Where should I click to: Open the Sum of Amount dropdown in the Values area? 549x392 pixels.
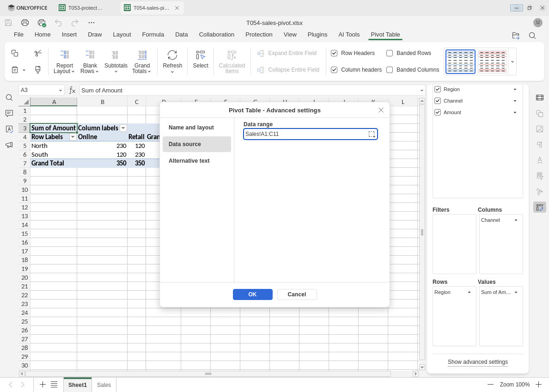tap(516, 293)
